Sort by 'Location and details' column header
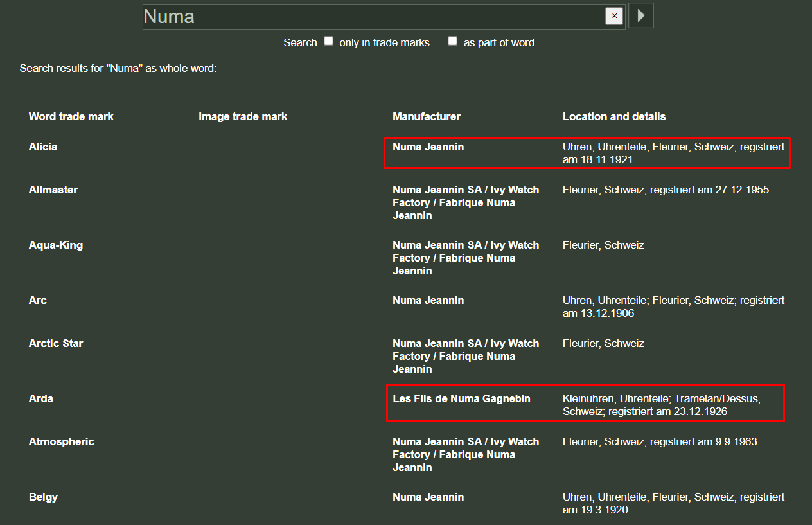 pyautogui.click(x=617, y=116)
